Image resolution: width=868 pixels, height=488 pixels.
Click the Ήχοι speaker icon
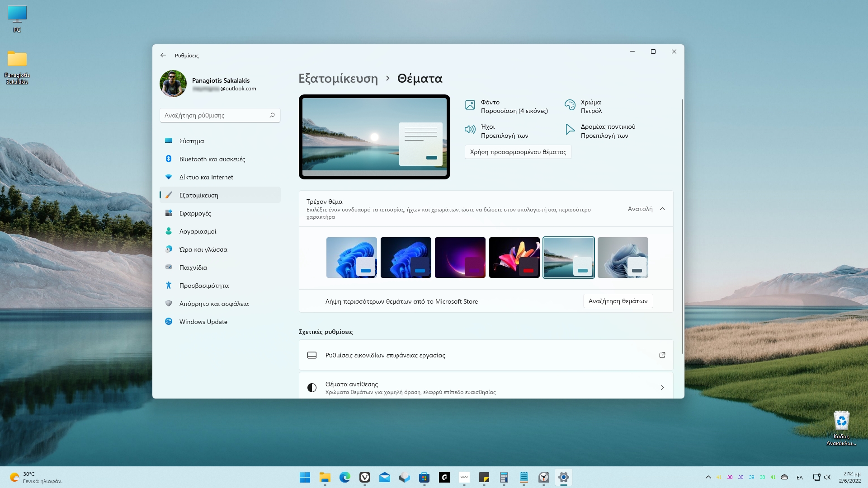point(470,130)
